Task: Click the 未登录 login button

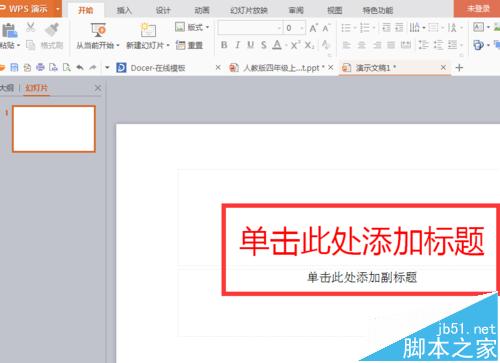Action: (478, 9)
